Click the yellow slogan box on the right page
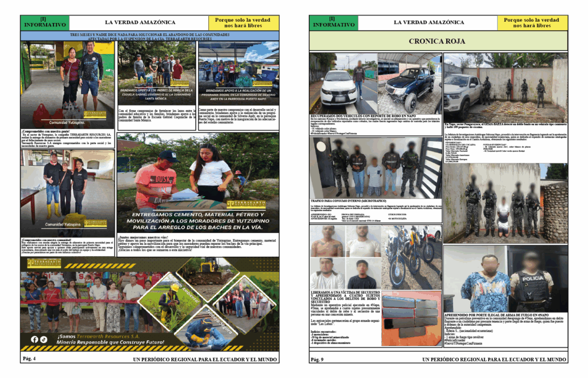The width and height of the screenshot is (588, 378). click(x=532, y=22)
